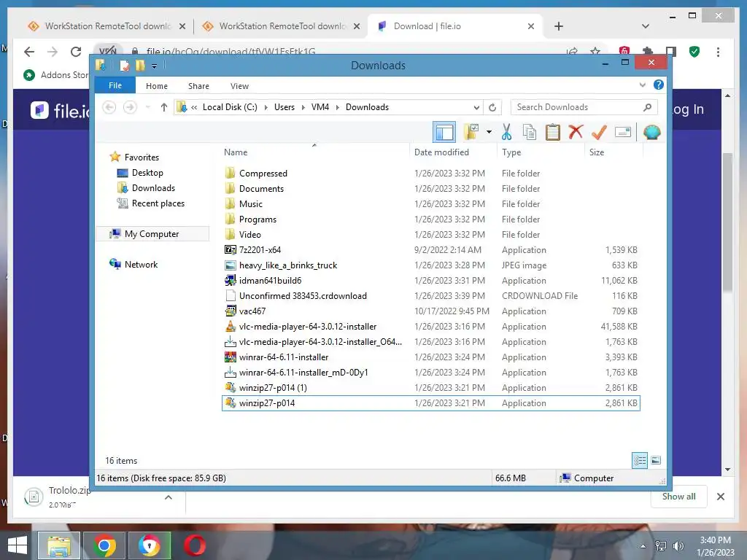Select the idman641build6 file
Screen dimensions: 747x560
(x=430, y=281)
